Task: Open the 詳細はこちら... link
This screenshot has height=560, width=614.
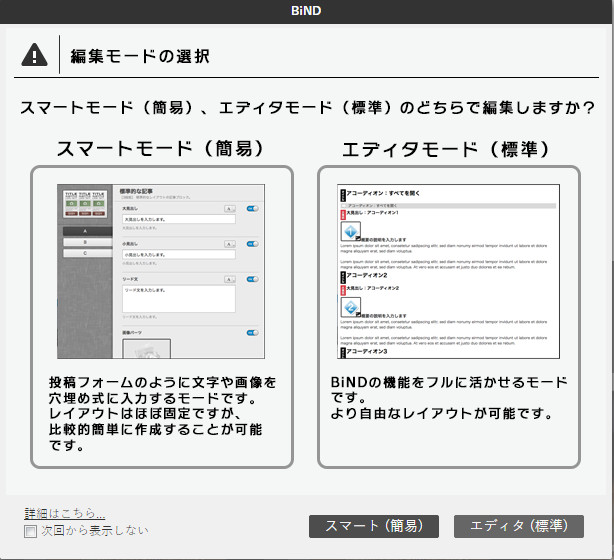Action: click(x=65, y=513)
